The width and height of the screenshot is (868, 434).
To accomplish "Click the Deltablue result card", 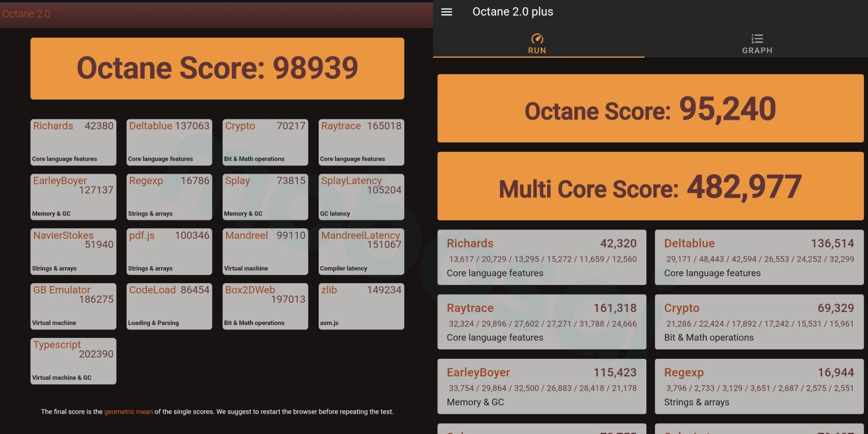I will tap(758, 257).
